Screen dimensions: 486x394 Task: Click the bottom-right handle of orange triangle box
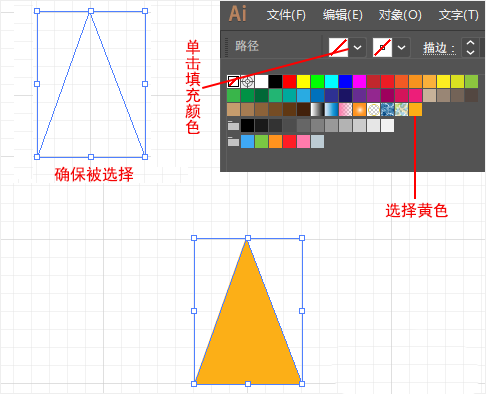click(x=302, y=384)
